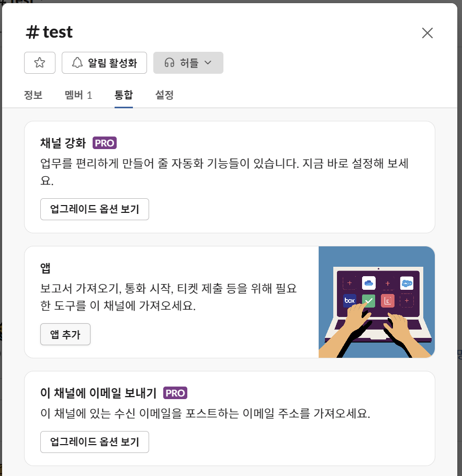Image resolution: width=462 pixels, height=476 pixels.
Task: Go to the 설정 tab
Action: click(164, 95)
